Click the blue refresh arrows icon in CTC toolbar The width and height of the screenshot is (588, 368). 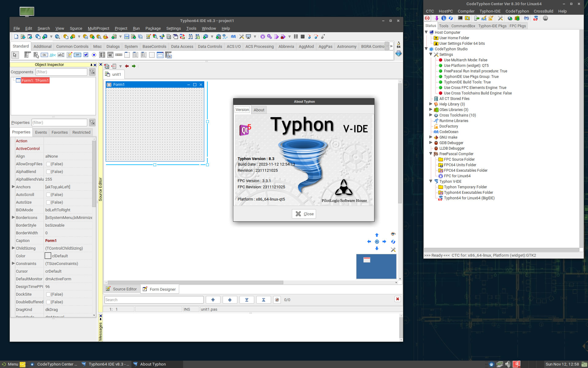point(451,18)
